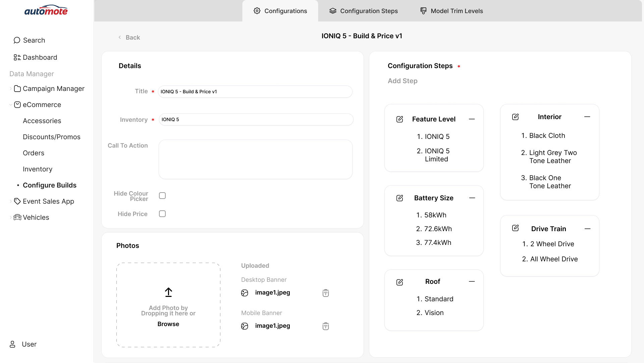Open the Model Trim Levels tab
Viewport: 644px width, 363px height.
click(x=451, y=11)
